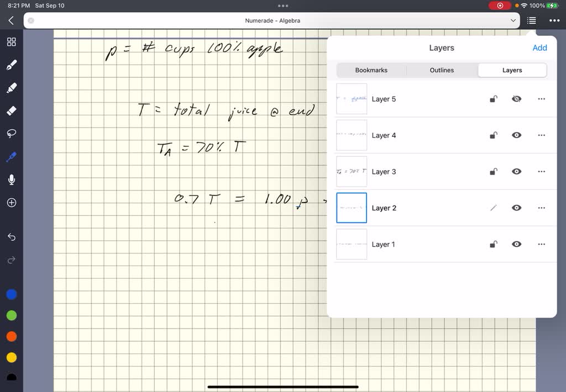Tap the undo arrow
This screenshot has width=566, height=392.
coord(11,237)
